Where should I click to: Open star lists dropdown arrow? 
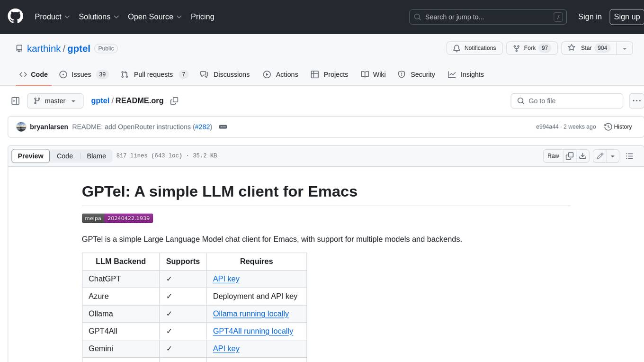click(625, 48)
